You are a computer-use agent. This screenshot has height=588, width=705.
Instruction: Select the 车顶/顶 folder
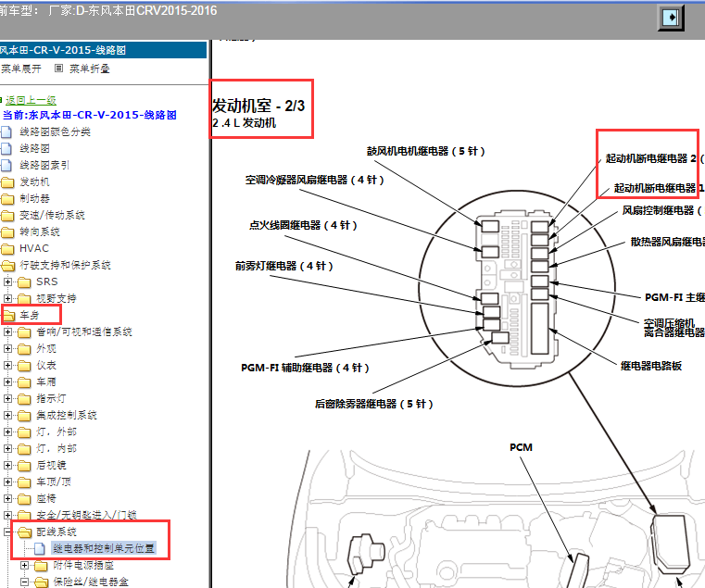[54, 481]
